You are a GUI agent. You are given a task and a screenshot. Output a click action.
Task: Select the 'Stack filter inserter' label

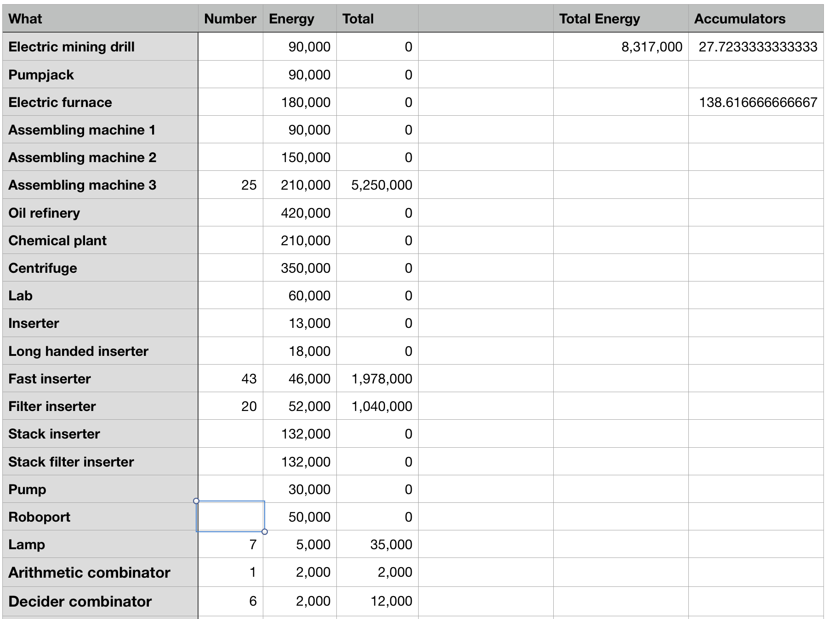pyautogui.click(x=100, y=461)
